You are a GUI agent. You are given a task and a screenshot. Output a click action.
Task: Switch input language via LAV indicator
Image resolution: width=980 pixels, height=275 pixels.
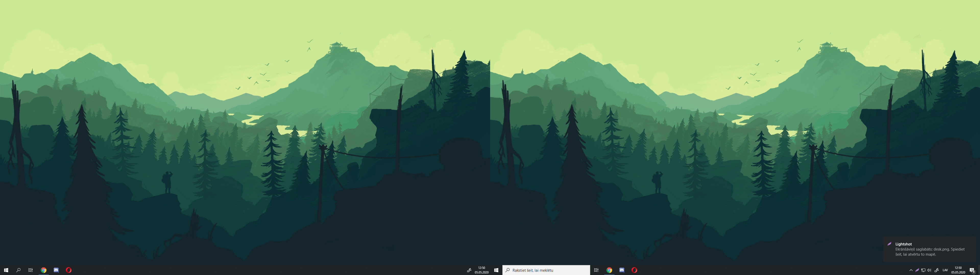click(x=945, y=270)
